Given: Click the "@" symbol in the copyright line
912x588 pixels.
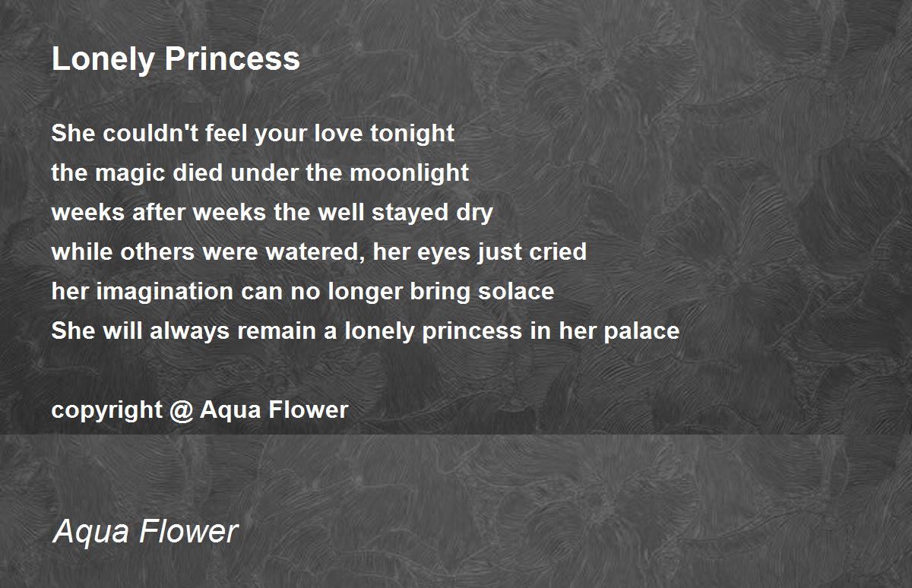Looking at the screenshot, I should (x=179, y=410).
